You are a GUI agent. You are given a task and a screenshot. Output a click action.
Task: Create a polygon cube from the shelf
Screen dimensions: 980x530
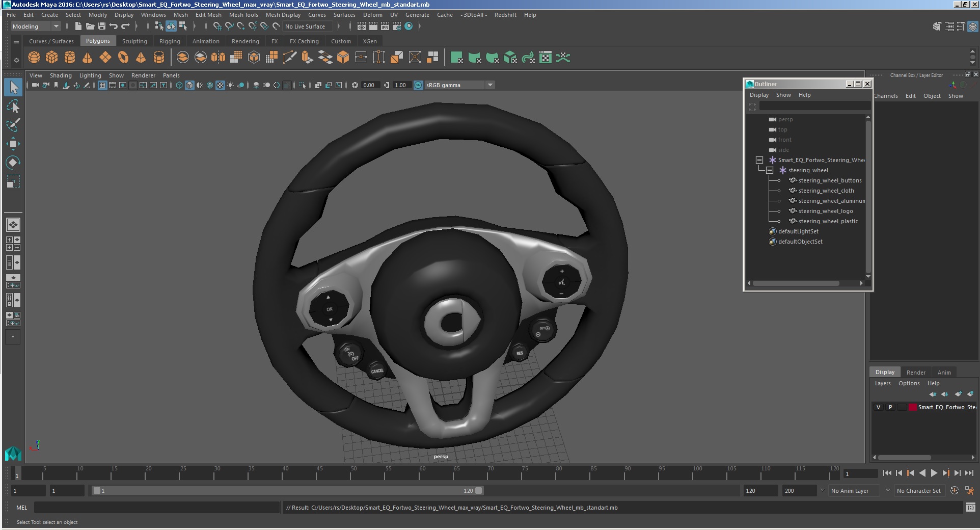(52, 58)
